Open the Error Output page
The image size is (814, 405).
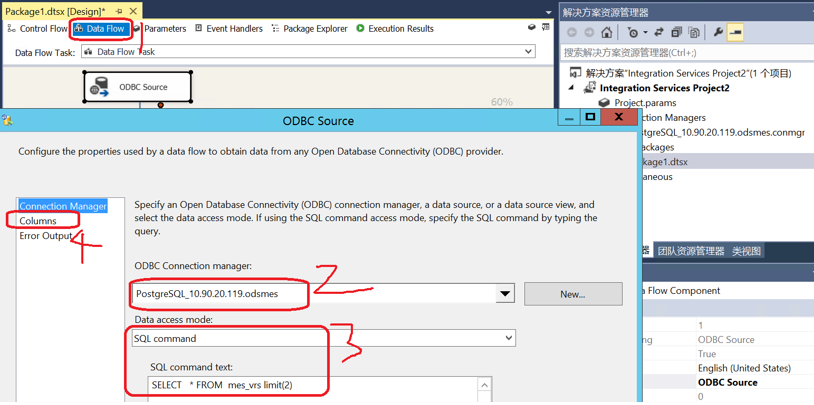46,236
